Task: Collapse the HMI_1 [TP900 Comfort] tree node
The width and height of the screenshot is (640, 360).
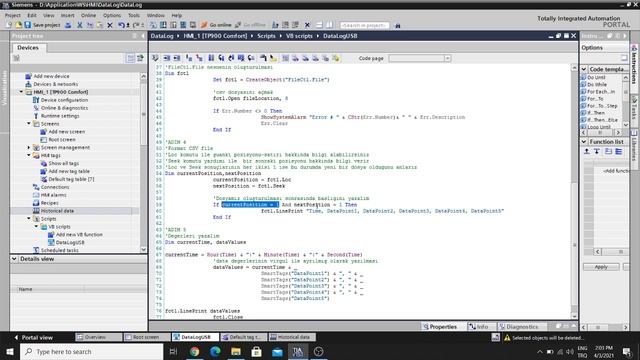Action: pyautogui.click(x=21, y=92)
